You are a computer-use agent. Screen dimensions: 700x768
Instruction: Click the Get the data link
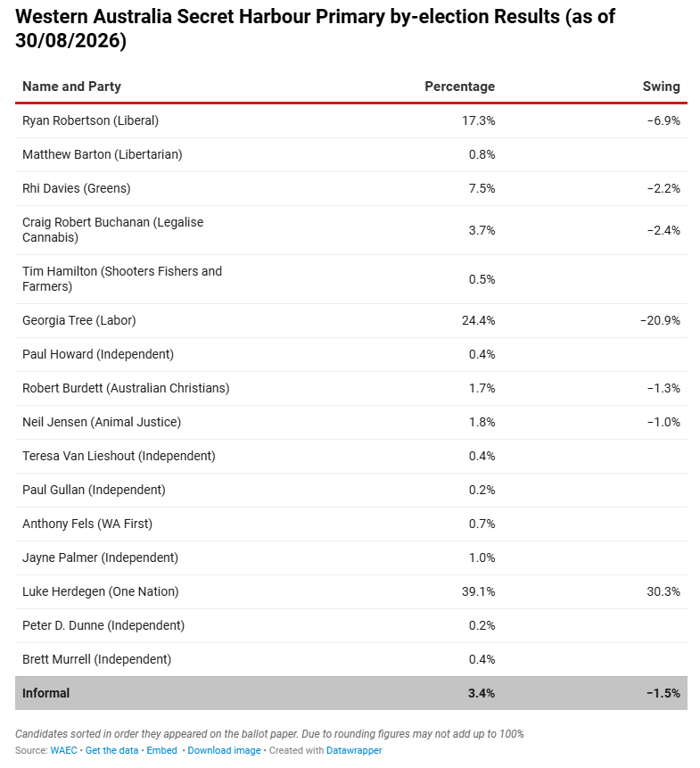pos(111,750)
